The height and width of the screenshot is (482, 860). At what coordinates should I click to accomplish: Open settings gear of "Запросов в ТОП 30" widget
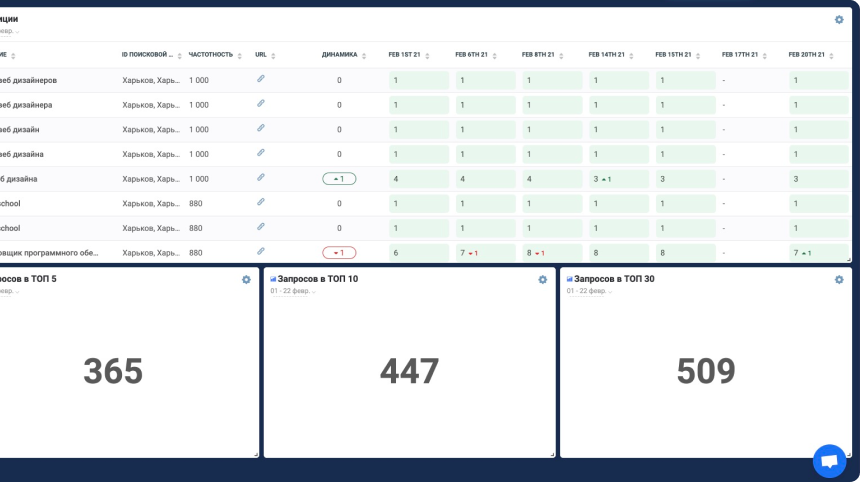[x=839, y=280]
